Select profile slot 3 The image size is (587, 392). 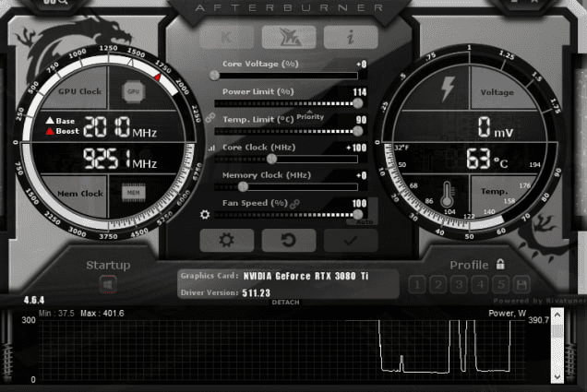click(459, 285)
